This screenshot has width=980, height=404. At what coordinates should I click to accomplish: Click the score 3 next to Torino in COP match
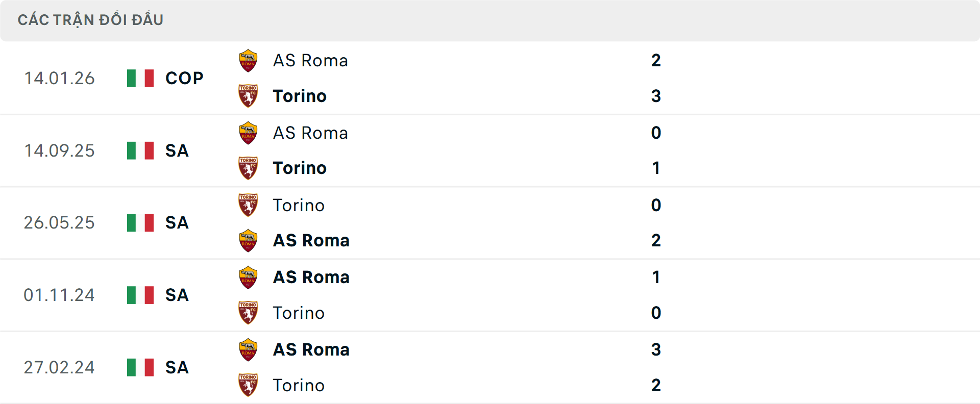(656, 96)
